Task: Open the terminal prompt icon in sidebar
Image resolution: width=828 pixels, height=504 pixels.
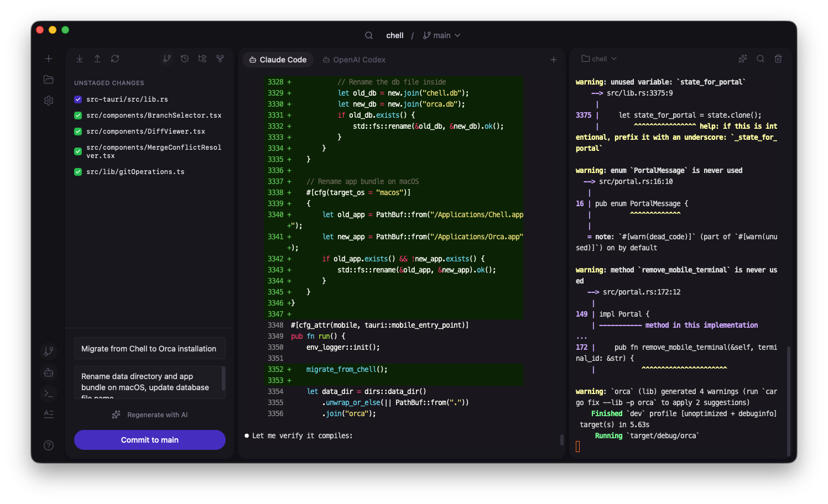Action: click(49, 393)
